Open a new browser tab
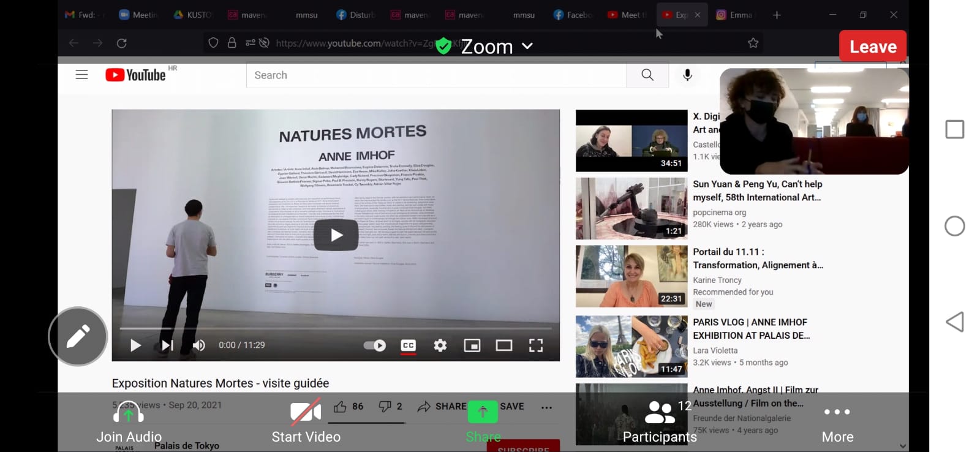 point(777,15)
